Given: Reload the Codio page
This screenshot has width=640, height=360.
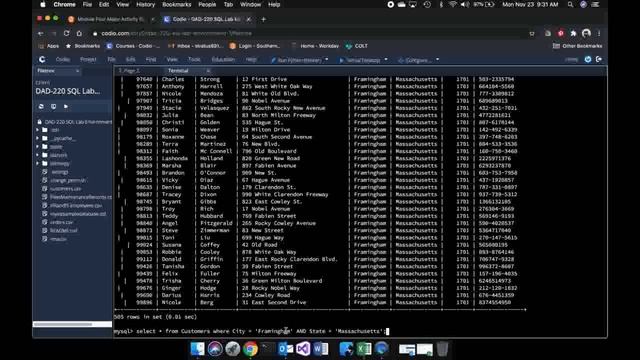Looking at the screenshot, I should 67,33.
